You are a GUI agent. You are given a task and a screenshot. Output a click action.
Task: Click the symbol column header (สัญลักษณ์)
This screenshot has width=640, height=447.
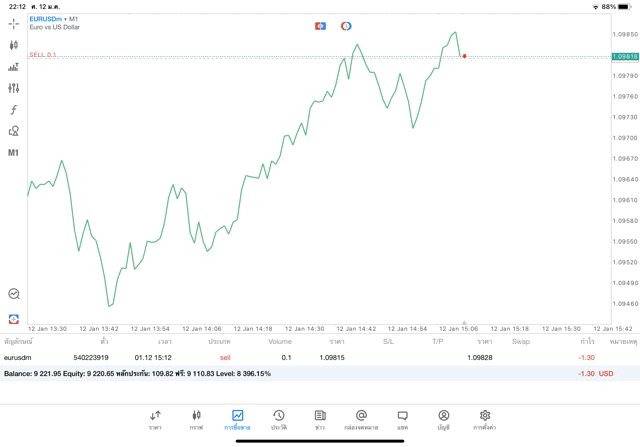click(18, 341)
